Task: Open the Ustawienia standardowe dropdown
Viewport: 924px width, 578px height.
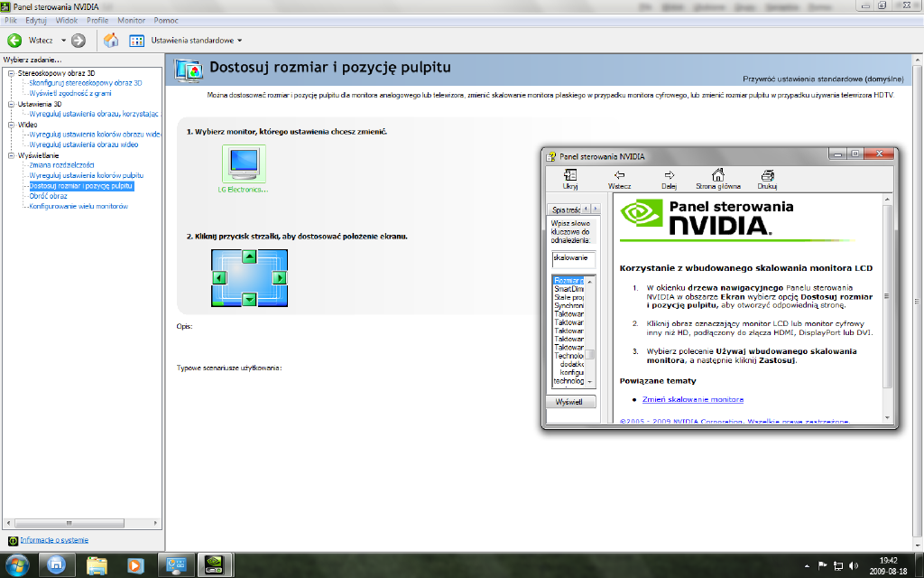Action: click(197, 40)
